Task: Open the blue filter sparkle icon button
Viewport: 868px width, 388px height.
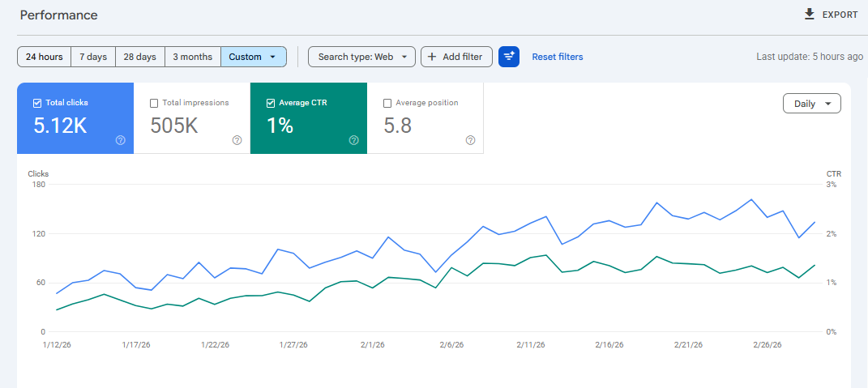Action: (x=509, y=57)
